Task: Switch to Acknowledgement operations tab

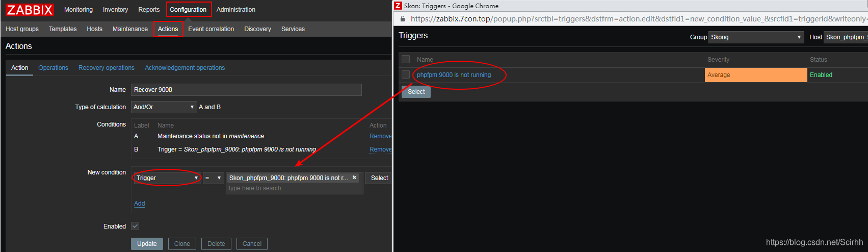Action: tap(185, 68)
